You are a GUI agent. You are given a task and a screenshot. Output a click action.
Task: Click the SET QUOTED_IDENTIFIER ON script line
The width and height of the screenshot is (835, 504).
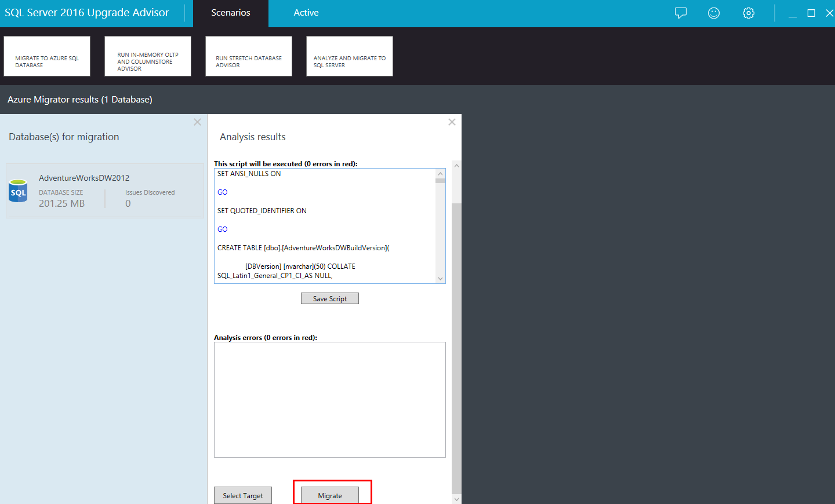click(262, 211)
